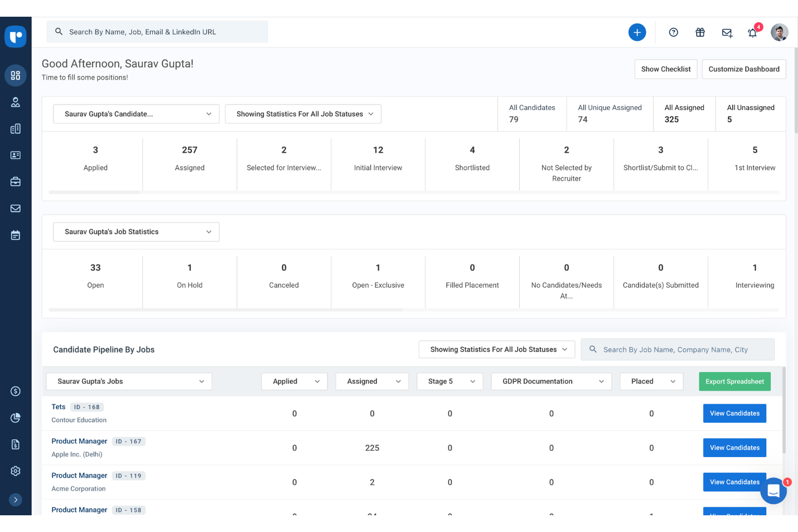The image size is (798, 532).
Task: Click the Show Checklist button
Action: point(666,69)
